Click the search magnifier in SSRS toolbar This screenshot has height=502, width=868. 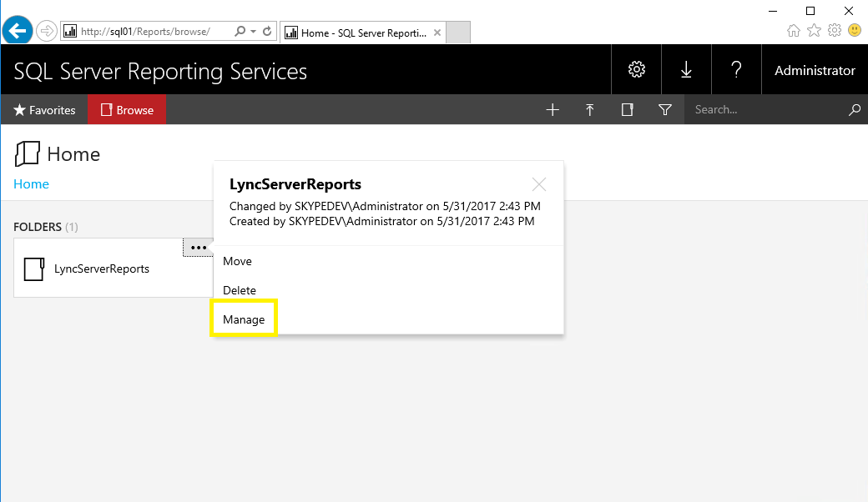coord(855,109)
